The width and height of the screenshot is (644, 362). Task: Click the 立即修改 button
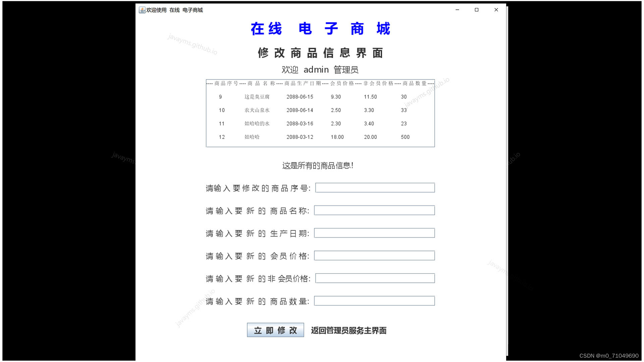275,330
